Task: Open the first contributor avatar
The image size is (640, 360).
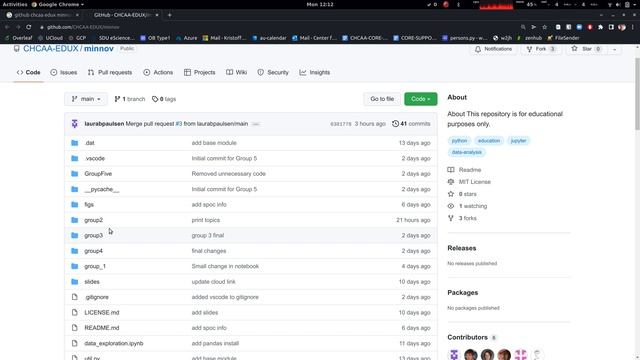Action: pyautogui.click(x=454, y=354)
